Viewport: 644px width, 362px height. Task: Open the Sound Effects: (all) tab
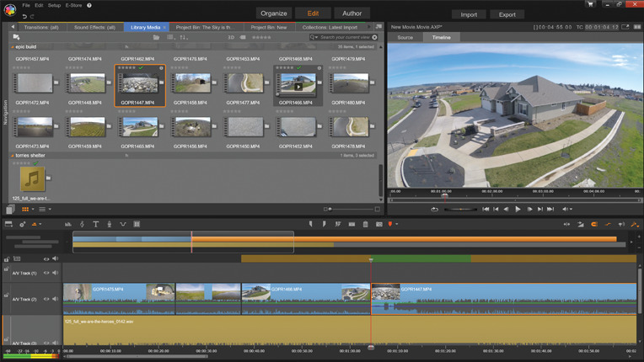click(x=94, y=27)
